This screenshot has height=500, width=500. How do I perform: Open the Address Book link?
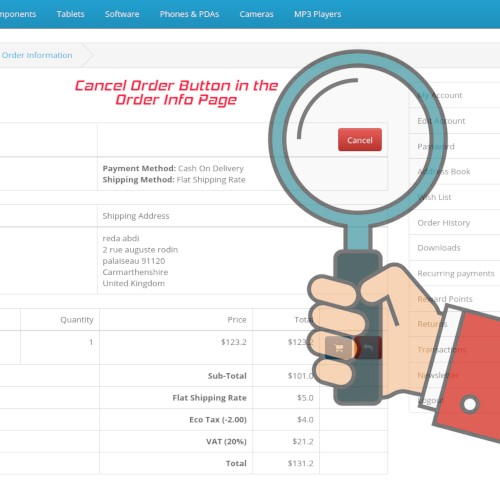444,172
